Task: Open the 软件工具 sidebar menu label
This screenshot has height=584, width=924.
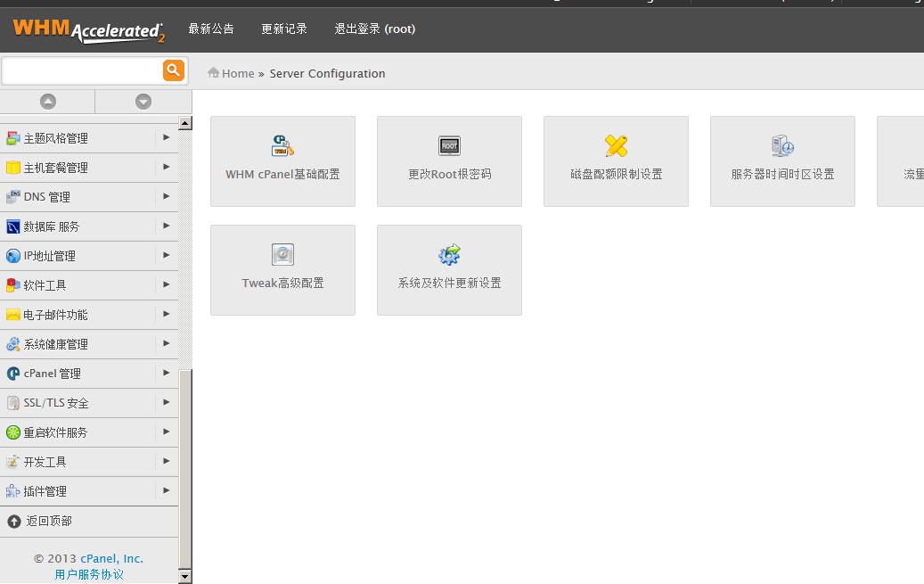Action: click(x=45, y=285)
